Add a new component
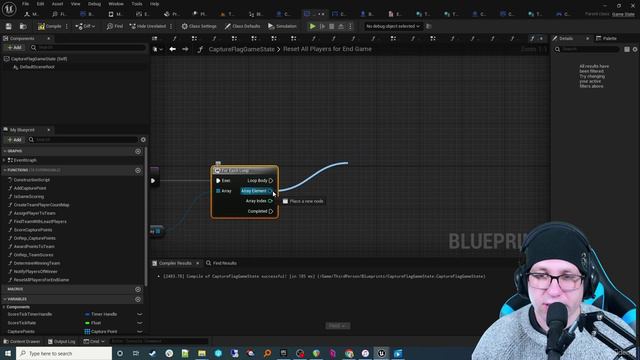This screenshot has width=640, height=360. click(15, 47)
